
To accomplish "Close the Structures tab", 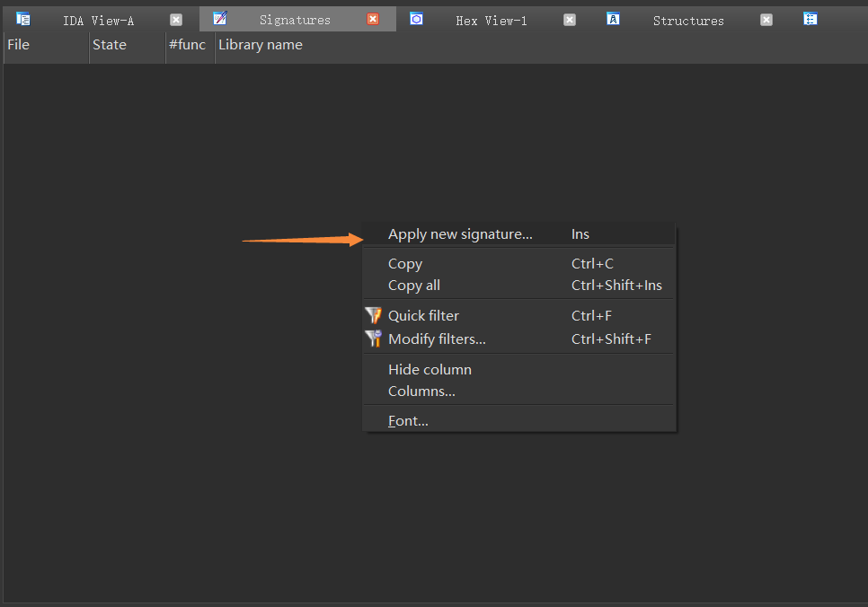I will pyautogui.click(x=766, y=20).
